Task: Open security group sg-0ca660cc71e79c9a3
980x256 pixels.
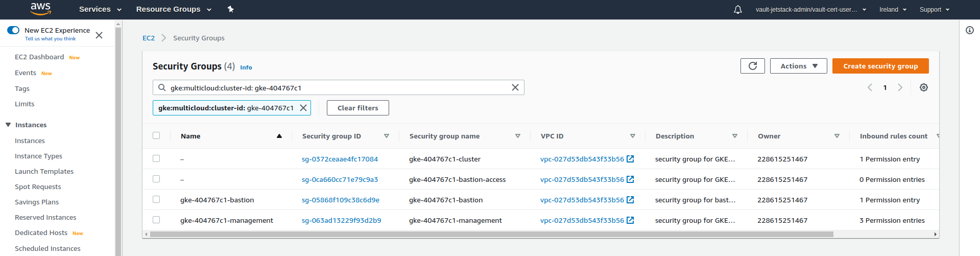Action: pyautogui.click(x=340, y=179)
